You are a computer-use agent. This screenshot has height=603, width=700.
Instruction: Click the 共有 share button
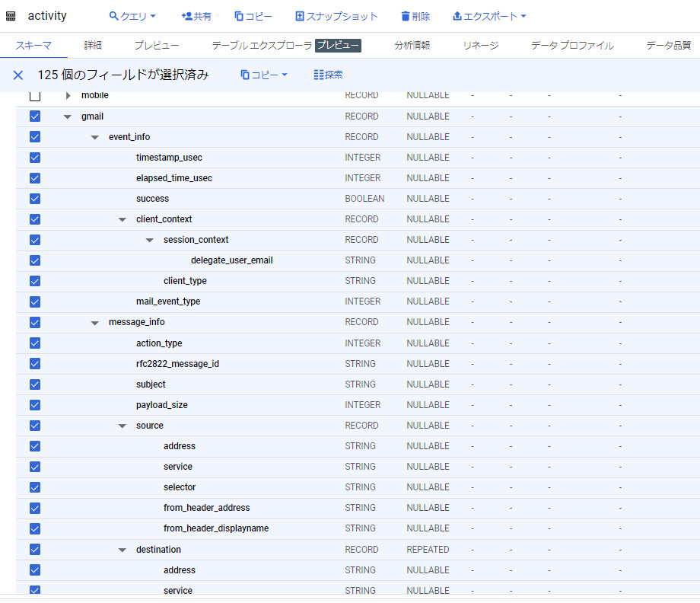pyautogui.click(x=196, y=16)
